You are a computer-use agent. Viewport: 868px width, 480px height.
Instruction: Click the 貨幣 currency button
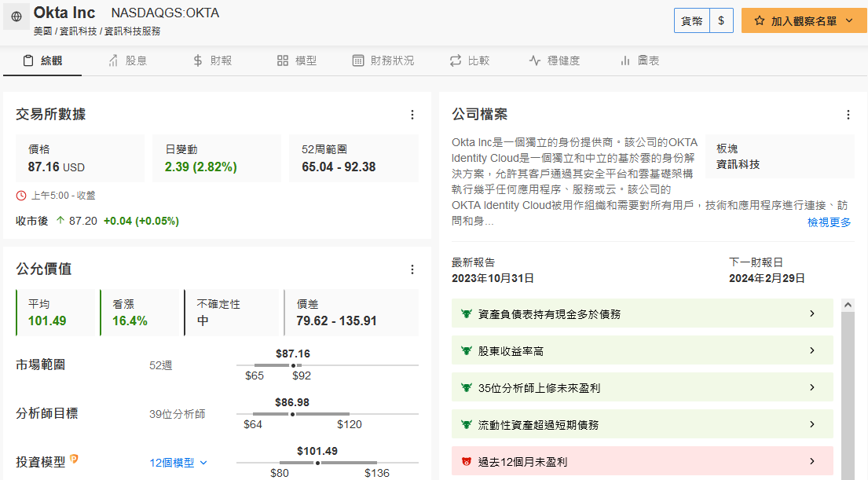692,21
